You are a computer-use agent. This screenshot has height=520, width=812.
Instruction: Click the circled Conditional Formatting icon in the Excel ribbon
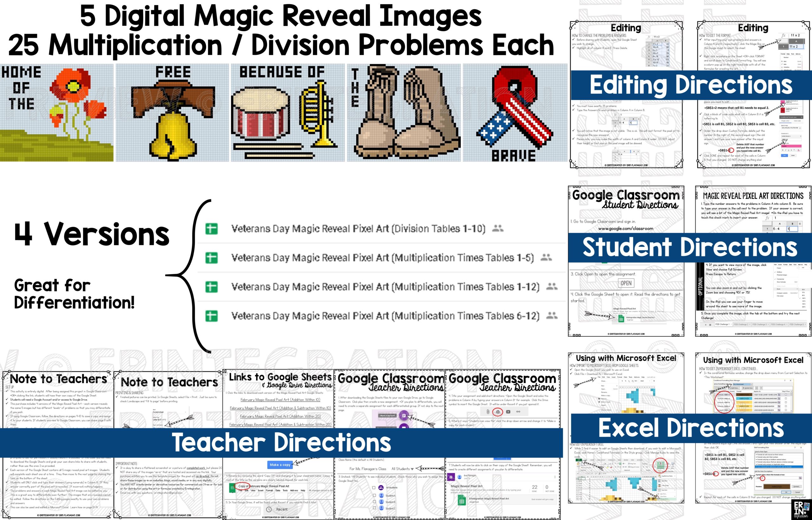[660, 465]
